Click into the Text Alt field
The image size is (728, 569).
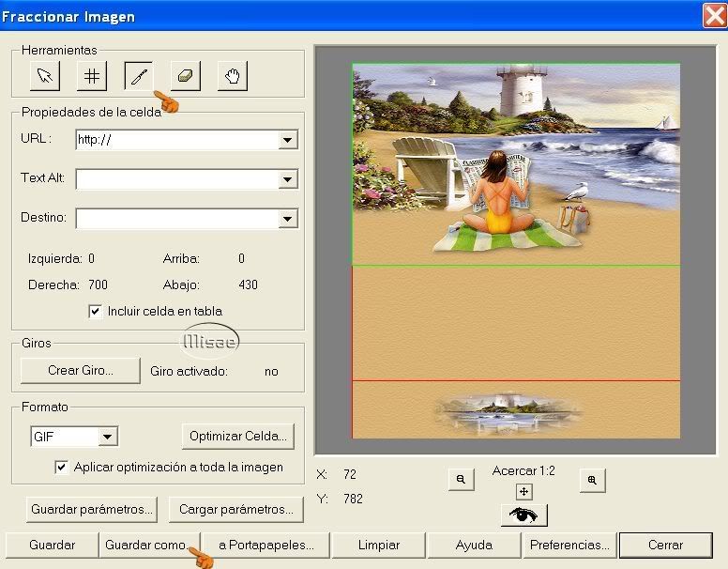click(177, 179)
